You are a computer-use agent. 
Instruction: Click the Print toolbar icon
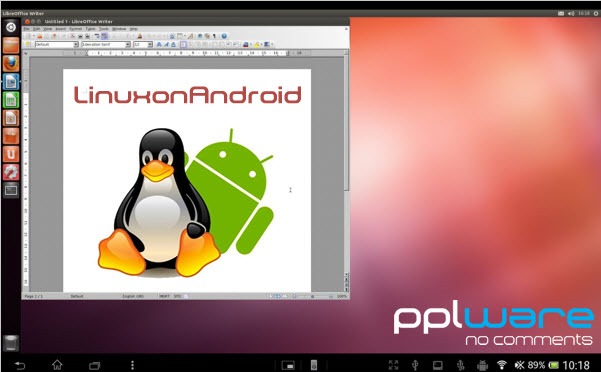pyautogui.click(x=80, y=36)
